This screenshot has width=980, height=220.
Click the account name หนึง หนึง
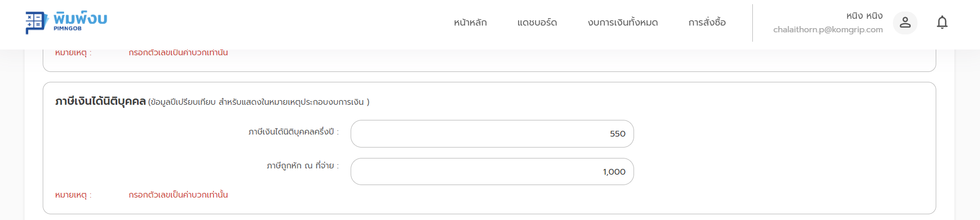[x=864, y=16]
